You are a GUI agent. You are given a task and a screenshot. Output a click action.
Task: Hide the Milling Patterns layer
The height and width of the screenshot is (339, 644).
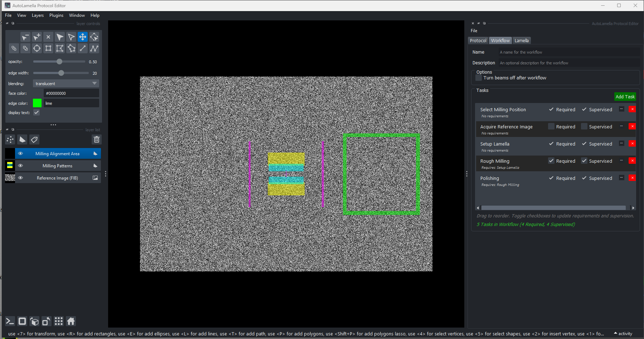coord(20,166)
